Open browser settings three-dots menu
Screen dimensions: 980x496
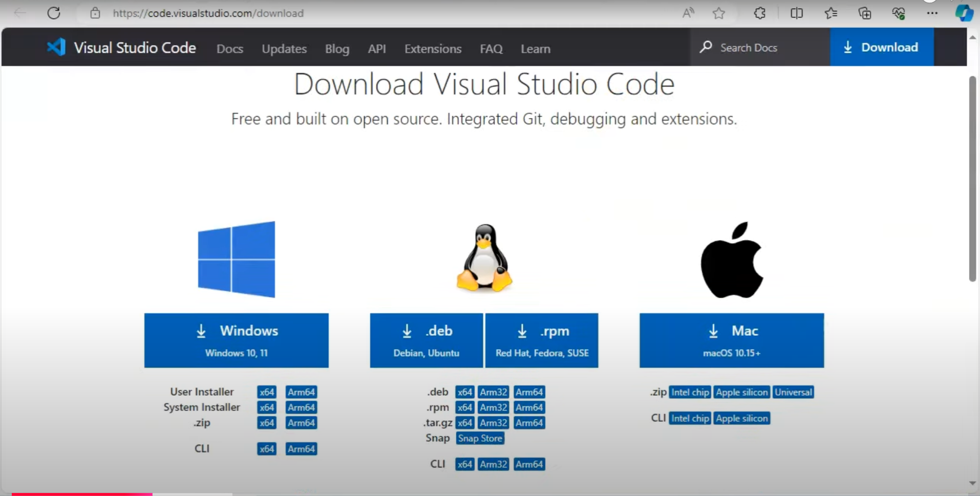(932, 13)
